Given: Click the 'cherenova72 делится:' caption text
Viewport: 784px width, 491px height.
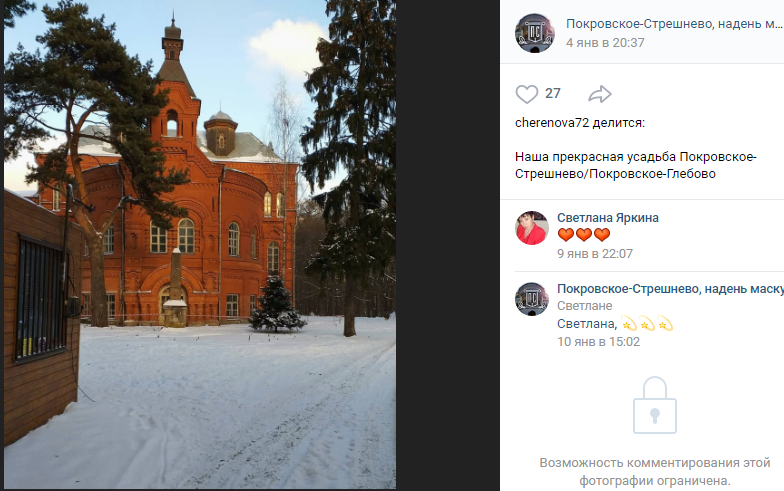Looking at the screenshot, I should (x=580, y=123).
